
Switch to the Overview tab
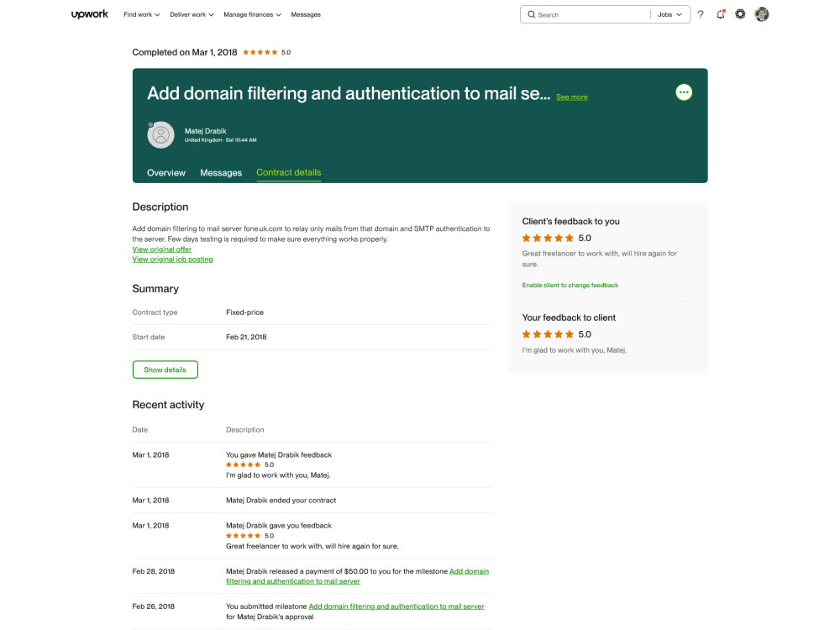(x=166, y=172)
